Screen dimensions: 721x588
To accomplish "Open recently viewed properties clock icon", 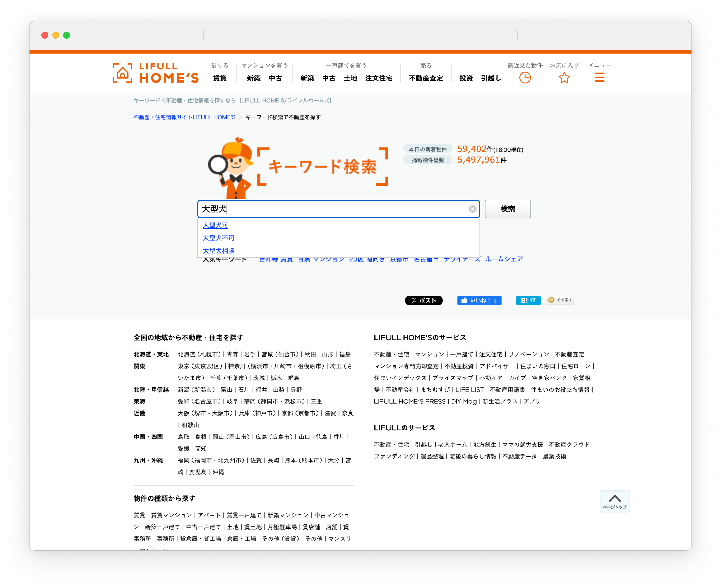I will coord(525,78).
